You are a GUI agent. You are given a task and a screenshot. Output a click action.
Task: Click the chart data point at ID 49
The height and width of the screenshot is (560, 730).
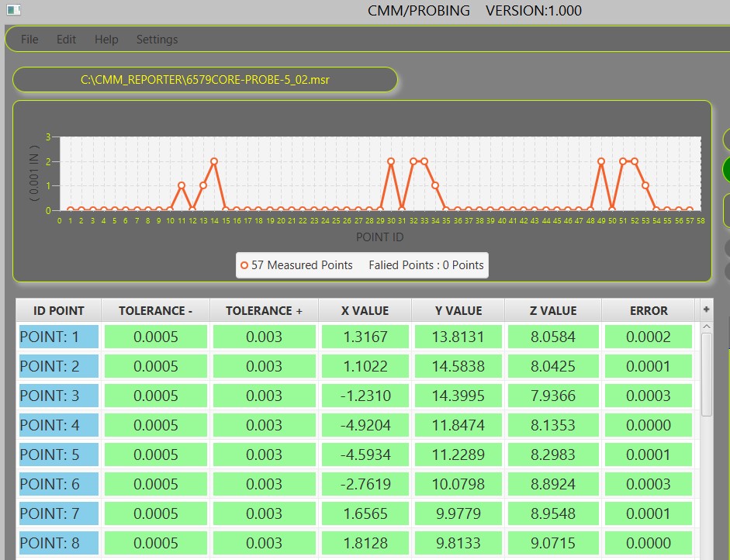601,161
